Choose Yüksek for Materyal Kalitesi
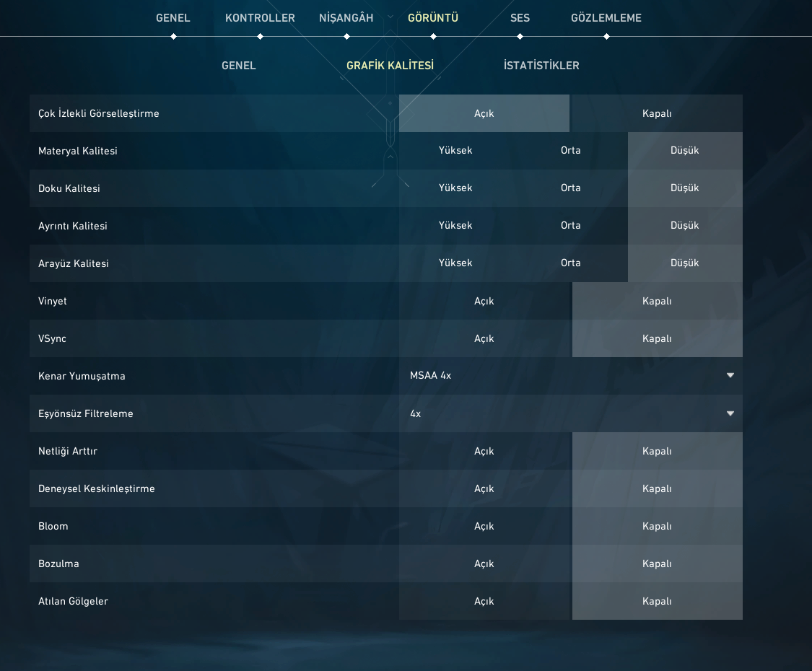 pos(455,151)
